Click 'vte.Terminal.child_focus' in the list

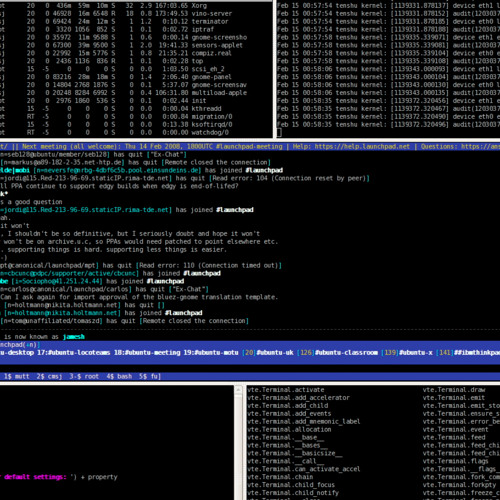click(x=291, y=485)
